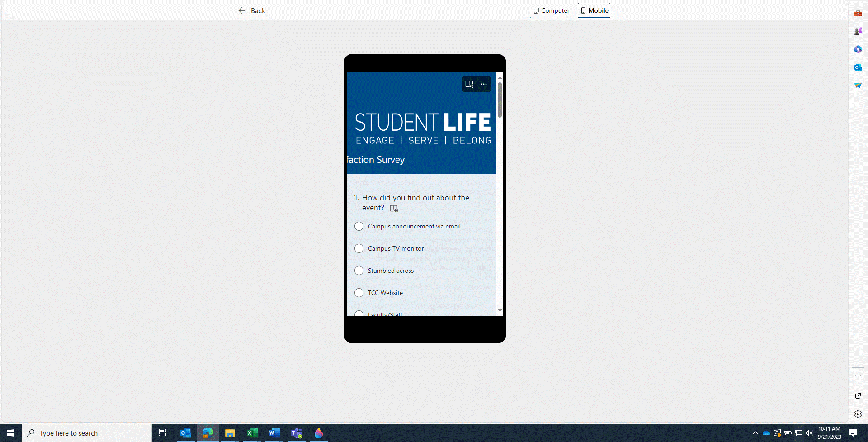This screenshot has width=868, height=442.
Task: Open the Games icon in Edge sidebar
Action: [858, 31]
